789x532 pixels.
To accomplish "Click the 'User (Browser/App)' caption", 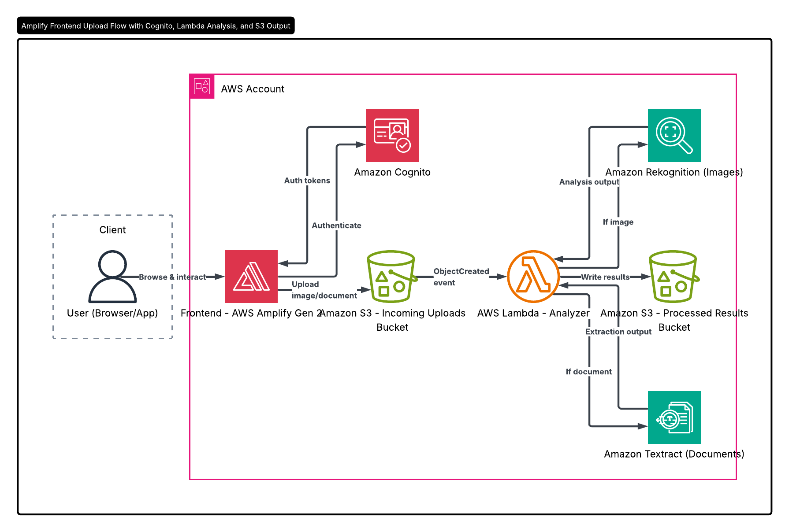I will (x=112, y=313).
